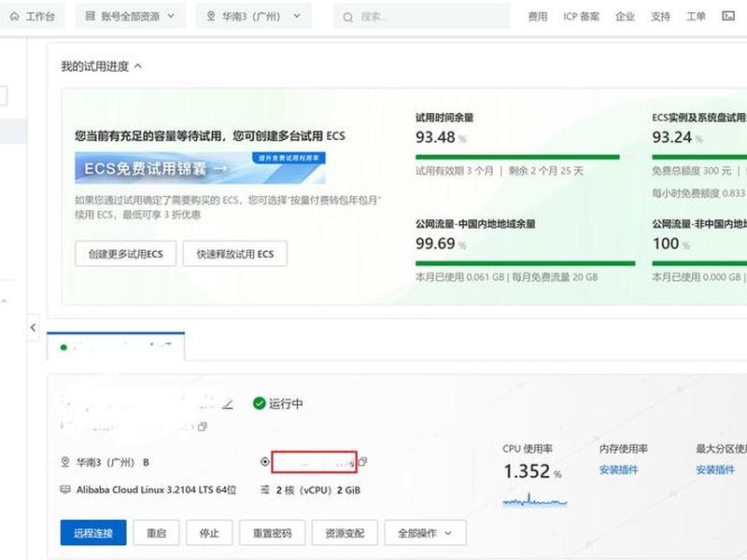Click the IP address location icon
This screenshot has height=560, width=747.
265,461
